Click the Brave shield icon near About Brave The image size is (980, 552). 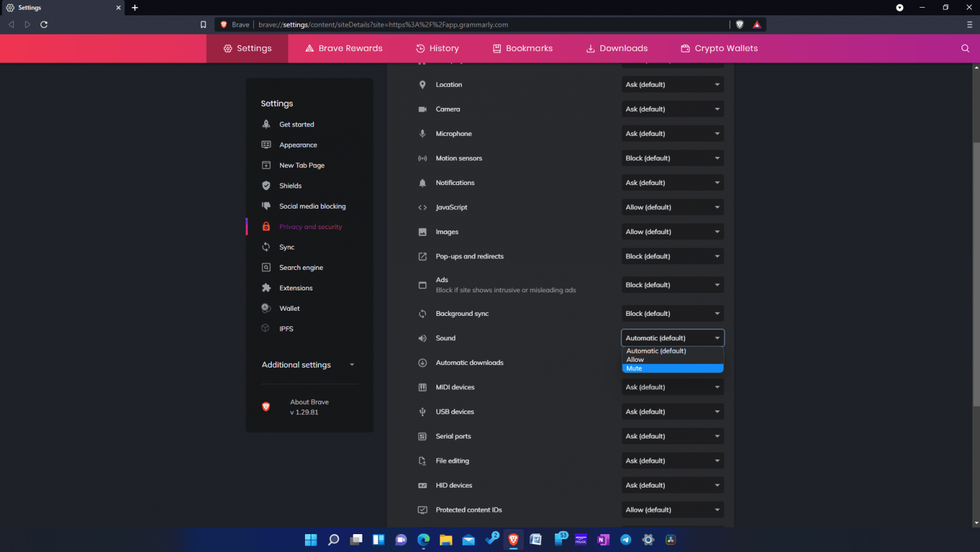265,407
